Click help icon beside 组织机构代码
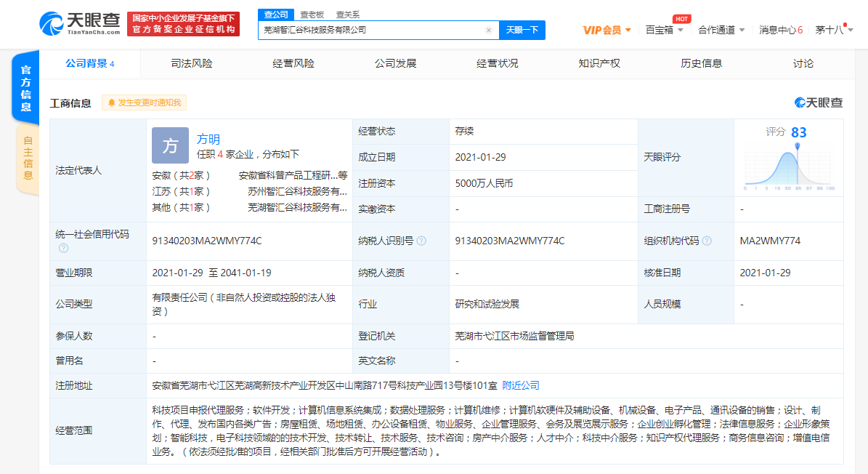The image size is (868, 474). [707, 241]
